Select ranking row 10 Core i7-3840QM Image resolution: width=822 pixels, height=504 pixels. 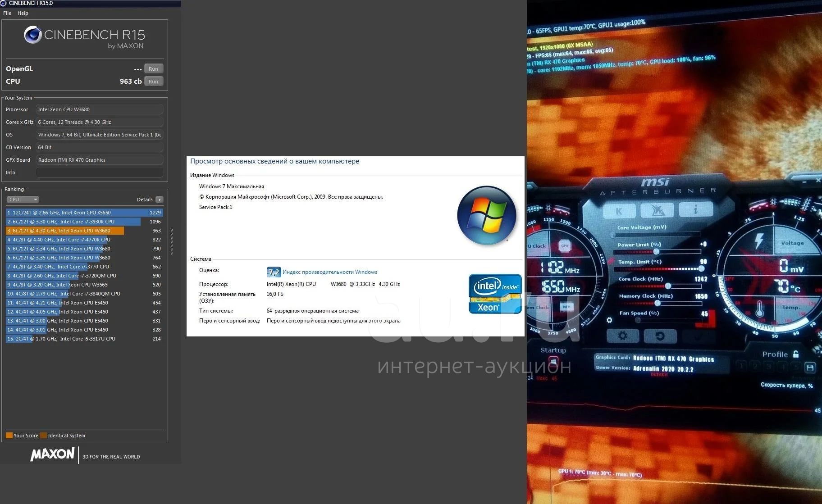pos(84,294)
